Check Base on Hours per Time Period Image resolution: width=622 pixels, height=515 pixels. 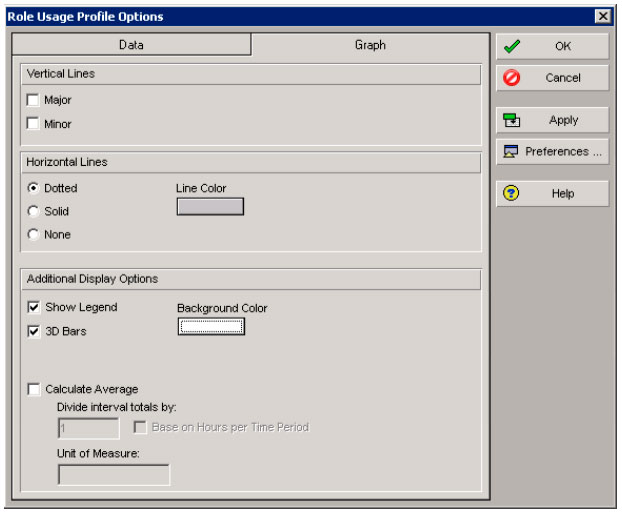tap(140, 427)
